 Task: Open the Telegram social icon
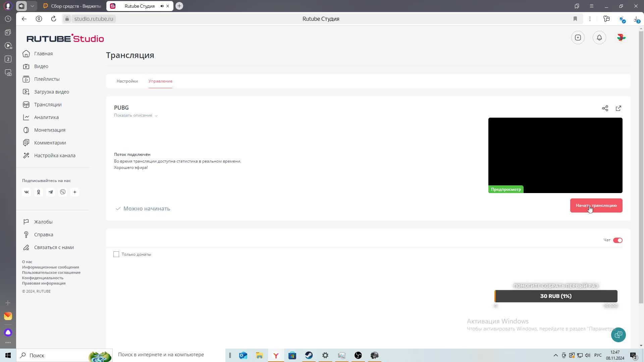click(51, 192)
